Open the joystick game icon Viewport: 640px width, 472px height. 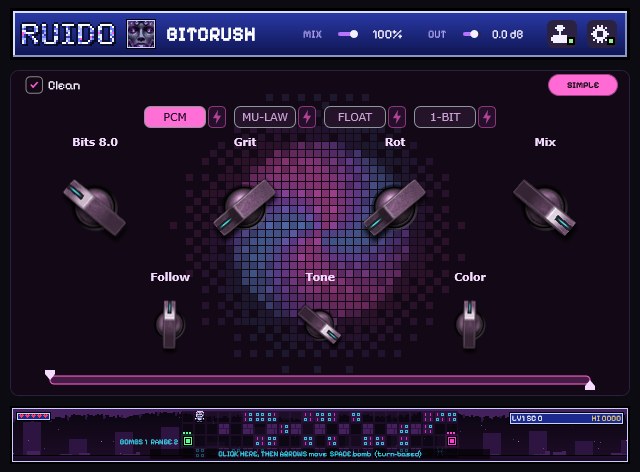(562, 34)
